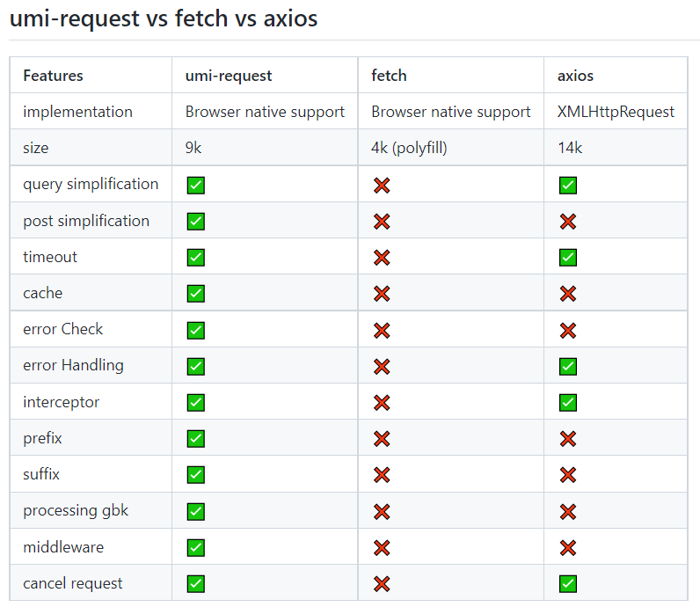The image size is (700, 607).
Task: Click the green check for umi-request interceptor
Action: pos(195,402)
